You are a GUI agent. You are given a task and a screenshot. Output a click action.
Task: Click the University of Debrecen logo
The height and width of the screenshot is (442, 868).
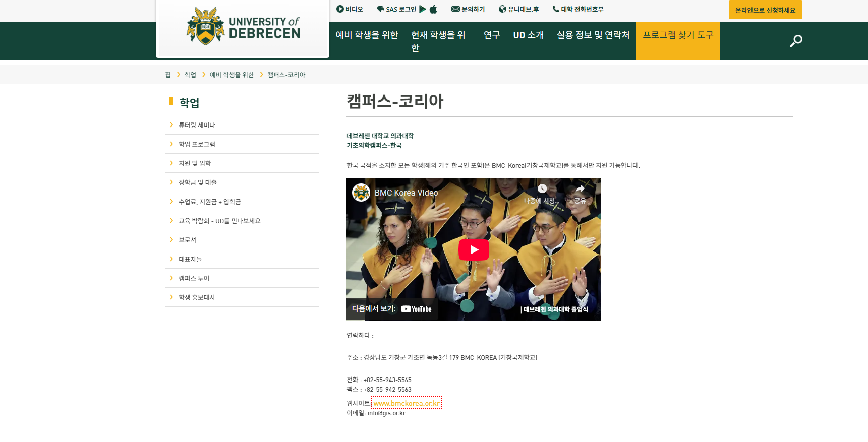click(x=243, y=27)
